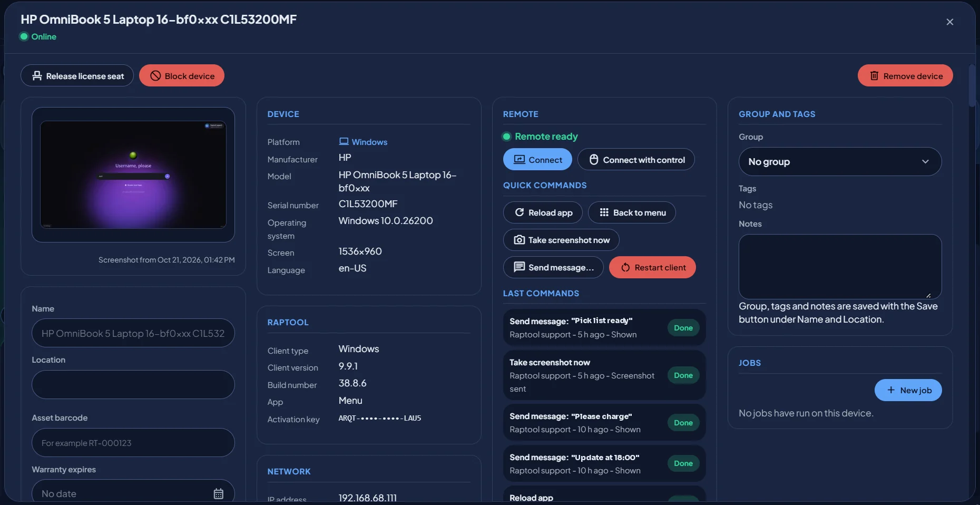
Task: Click the Release license seat button
Action: [x=77, y=76]
